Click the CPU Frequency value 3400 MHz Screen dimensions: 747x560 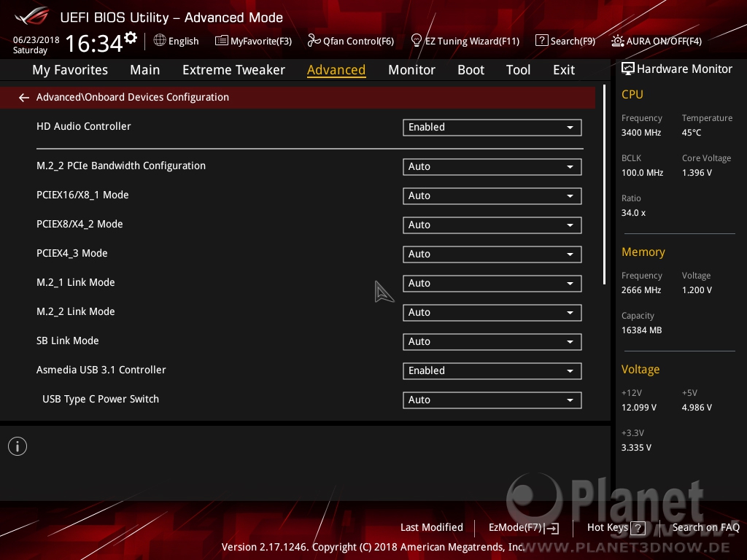641,133
